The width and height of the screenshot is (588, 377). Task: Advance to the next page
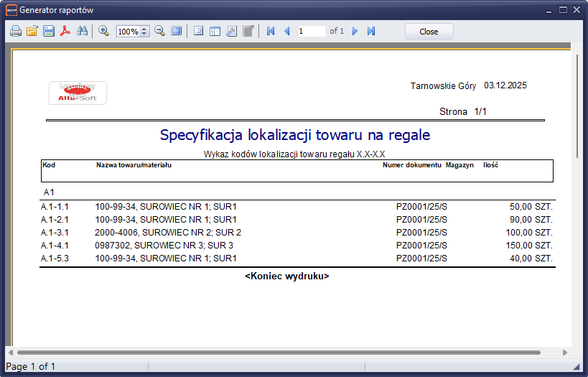pyautogui.click(x=355, y=32)
